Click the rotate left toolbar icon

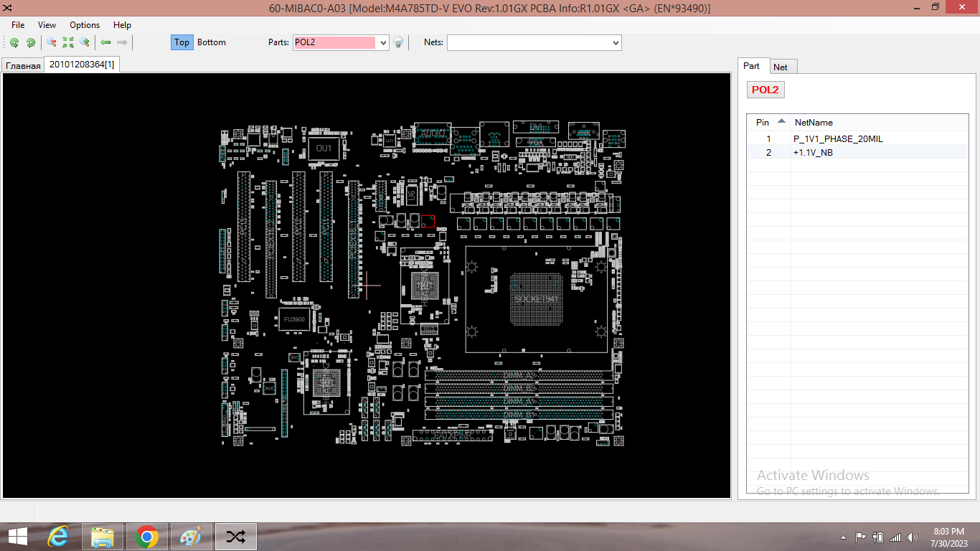(14, 43)
